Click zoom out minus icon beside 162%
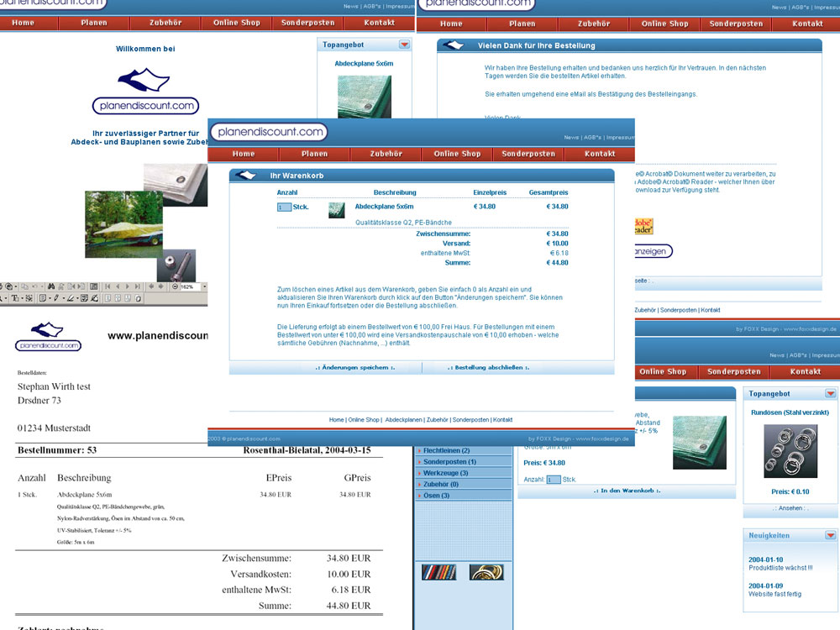 tap(175, 286)
